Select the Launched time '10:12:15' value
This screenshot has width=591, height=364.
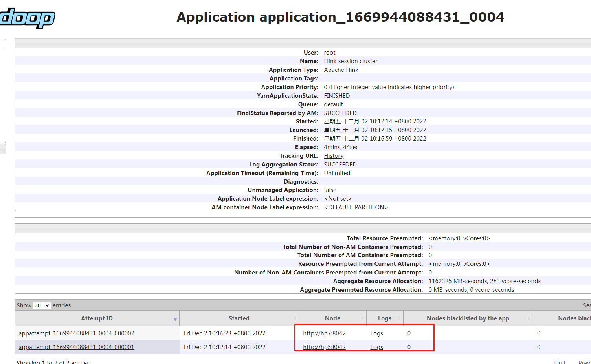pyautogui.click(x=381, y=130)
